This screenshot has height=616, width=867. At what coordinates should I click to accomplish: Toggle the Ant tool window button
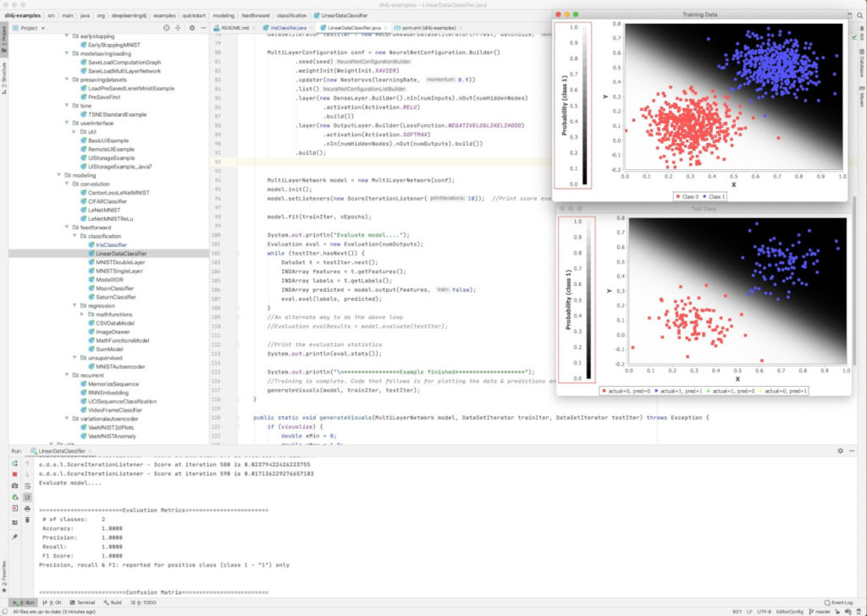pyautogui.click(x=862, y=34)
